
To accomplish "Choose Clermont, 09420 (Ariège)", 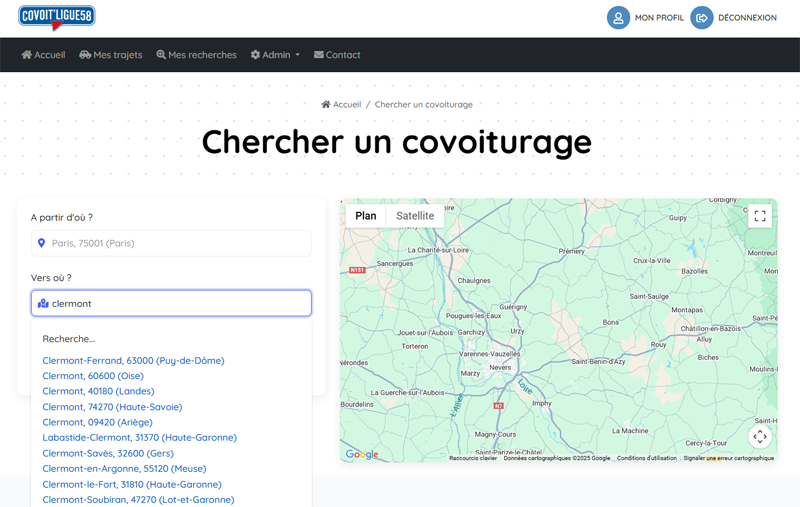I will 97,422.
